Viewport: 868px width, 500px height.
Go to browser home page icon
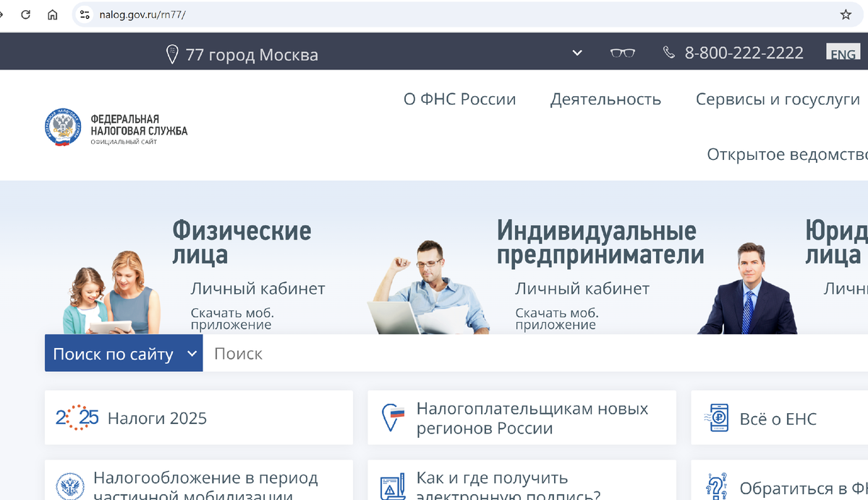pos(52,14)
